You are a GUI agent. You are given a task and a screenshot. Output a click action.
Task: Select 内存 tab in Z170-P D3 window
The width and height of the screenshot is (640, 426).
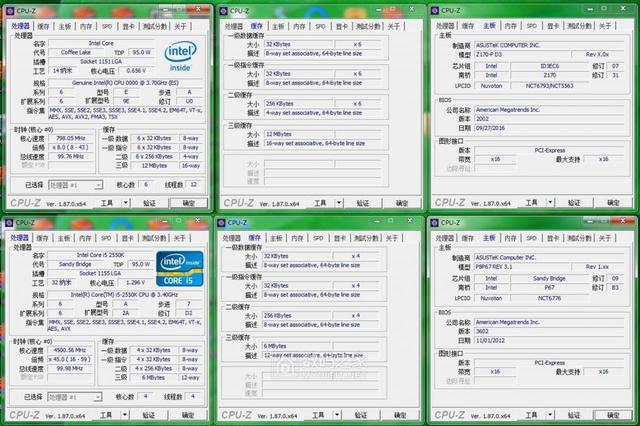click(510, 26)
